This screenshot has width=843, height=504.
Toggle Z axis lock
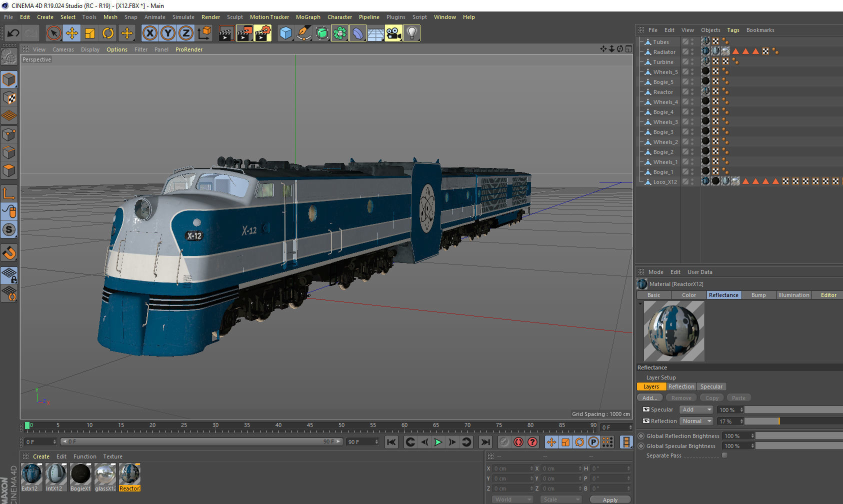click(186, 33)
